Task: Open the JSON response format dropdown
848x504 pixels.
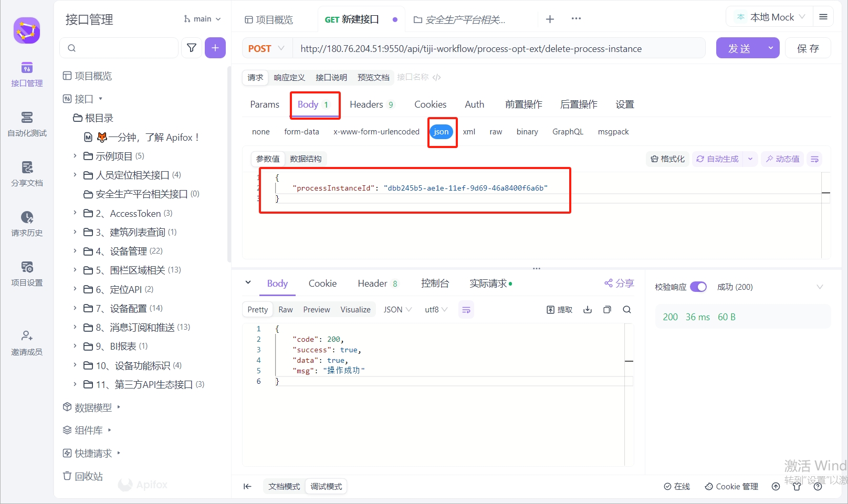Action: coord(397,310)
